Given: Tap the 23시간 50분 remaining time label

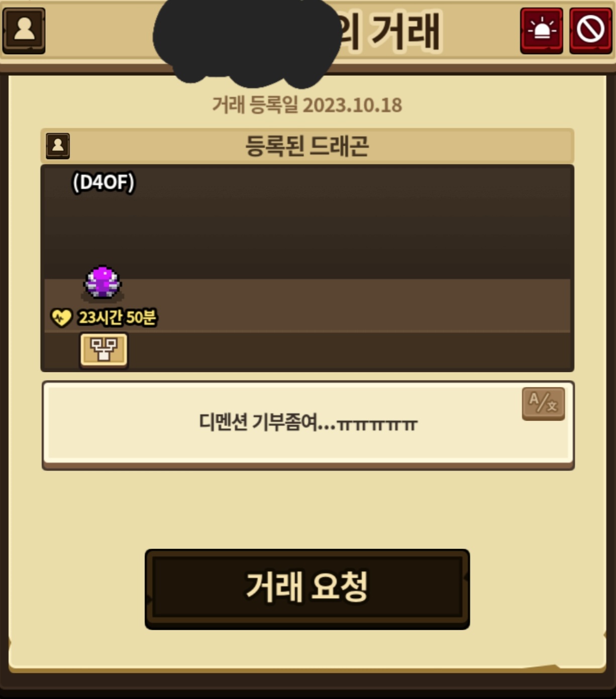Looking at the screenshot, I should (x=117, y=317).
